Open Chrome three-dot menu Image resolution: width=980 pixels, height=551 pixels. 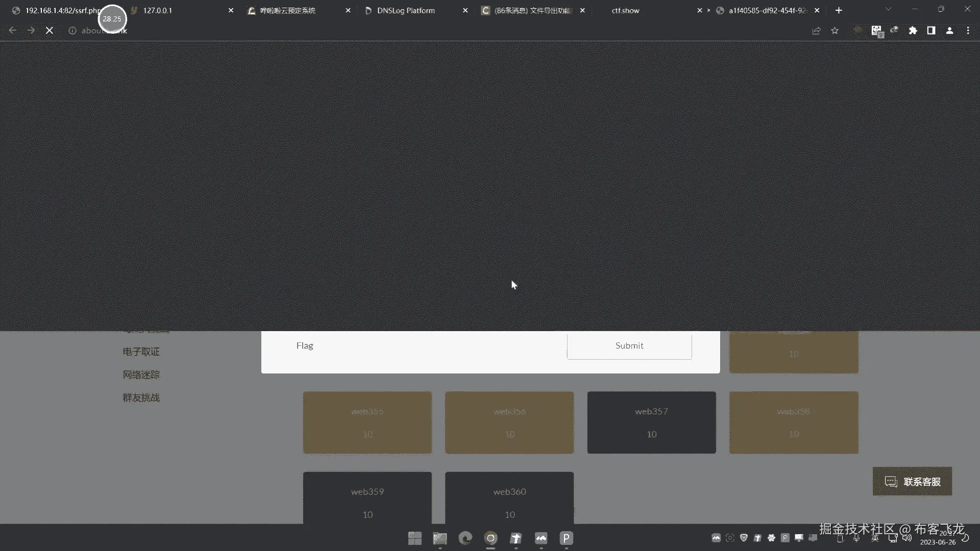pyautogui.click(x=968, y=31)
